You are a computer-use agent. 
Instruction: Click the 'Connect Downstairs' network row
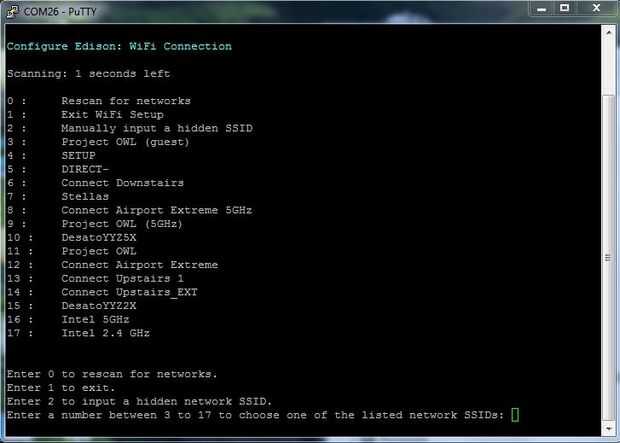tap(95, 183)
